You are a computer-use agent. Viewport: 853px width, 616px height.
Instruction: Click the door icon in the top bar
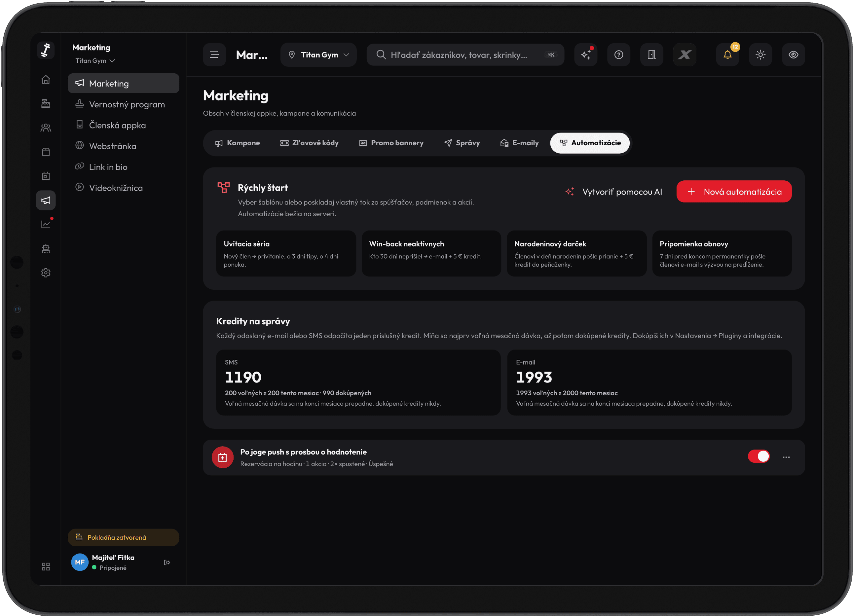point(652,55)
